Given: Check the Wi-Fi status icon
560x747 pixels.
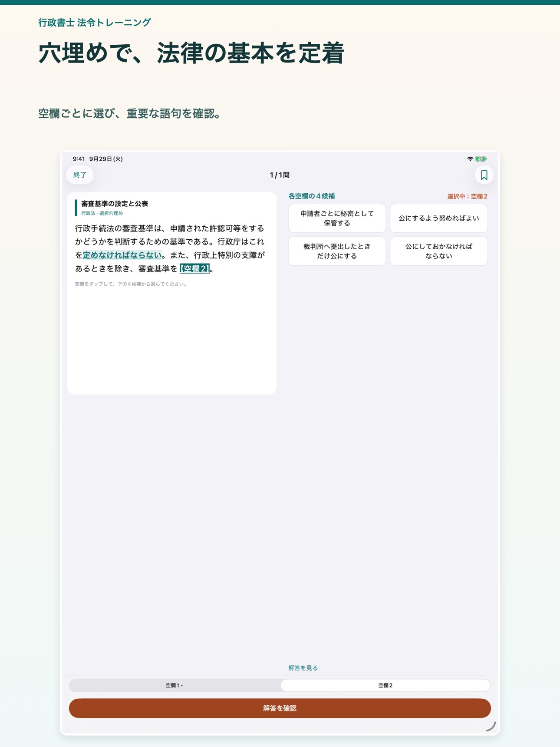Looking at the screenshot, I should click(470, 159).
